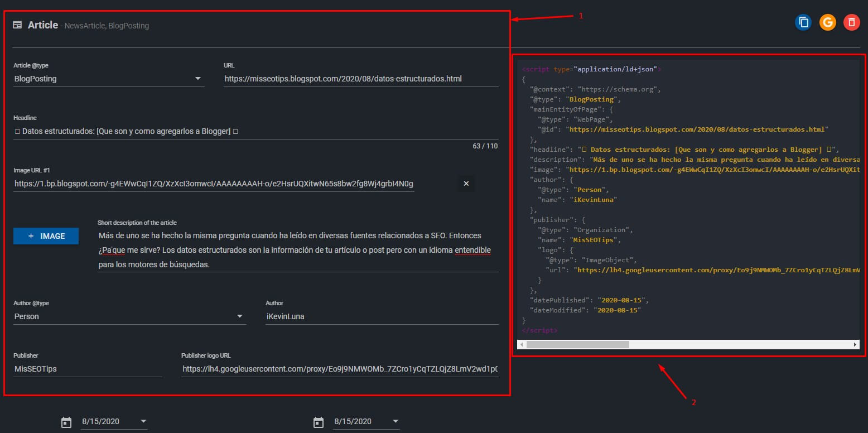Screen dimensions: 868x433
Task: Click the Author name field iKevinLuna
Action: coord(382,316)
